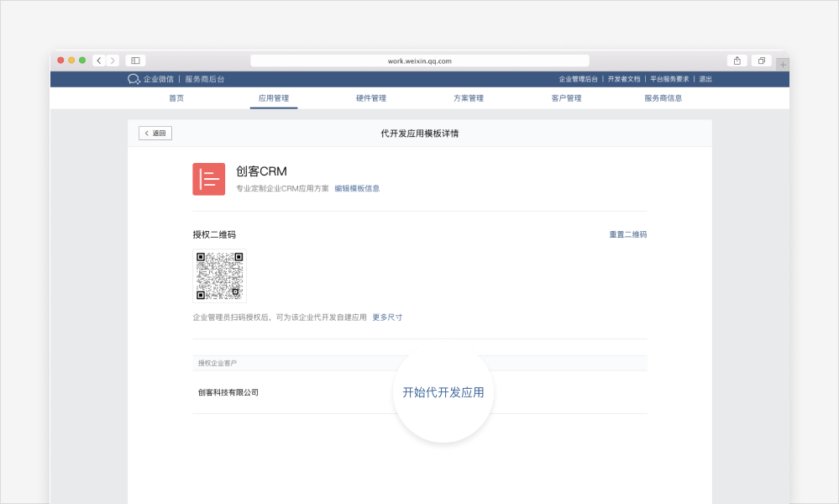Click the 授权企业客户 column header

[x=218, y=363]
